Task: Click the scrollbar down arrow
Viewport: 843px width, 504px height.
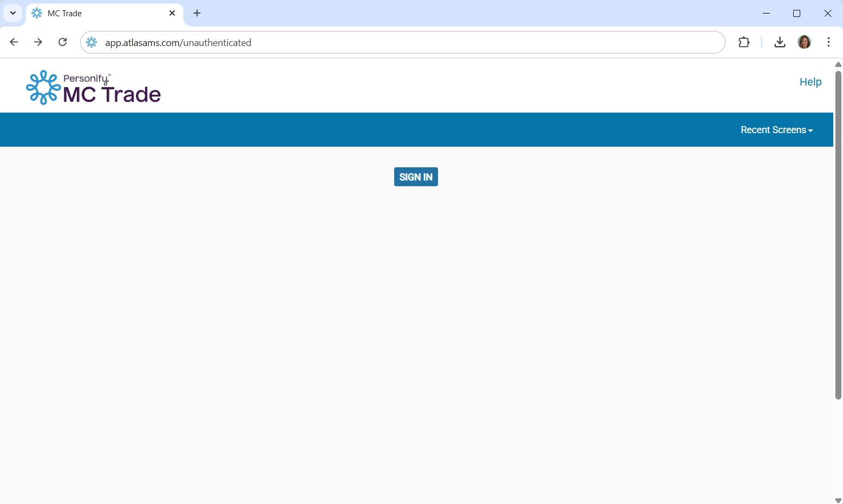Action: coord(838,500)
